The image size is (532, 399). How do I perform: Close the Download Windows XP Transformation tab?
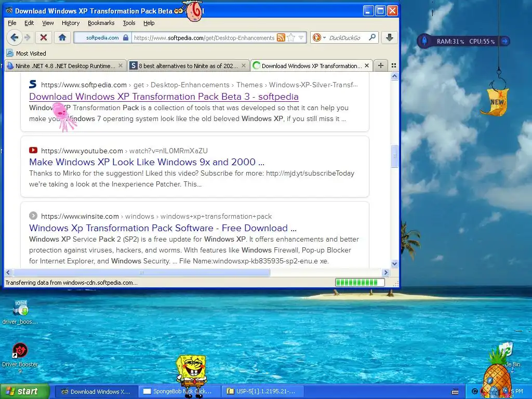click(366, 66)
